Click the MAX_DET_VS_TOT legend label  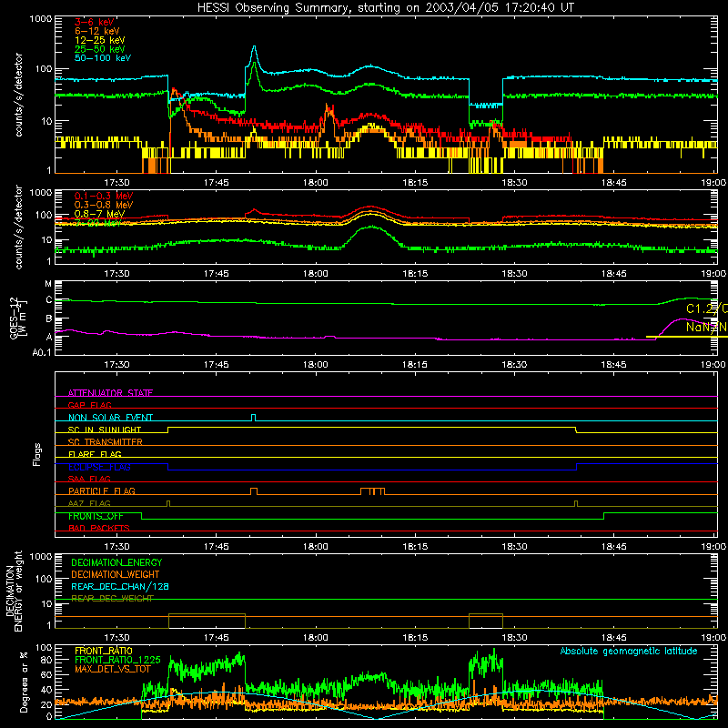click(x=113, y=669)
